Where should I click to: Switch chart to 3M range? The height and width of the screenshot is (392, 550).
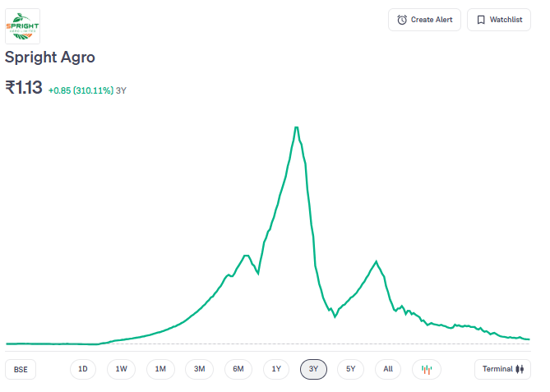[199, 369]
